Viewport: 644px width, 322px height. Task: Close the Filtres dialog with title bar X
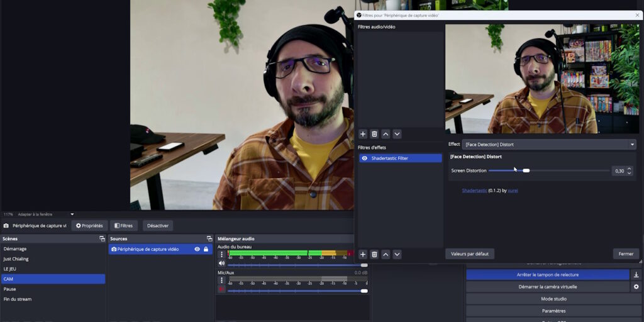point(638,15)
